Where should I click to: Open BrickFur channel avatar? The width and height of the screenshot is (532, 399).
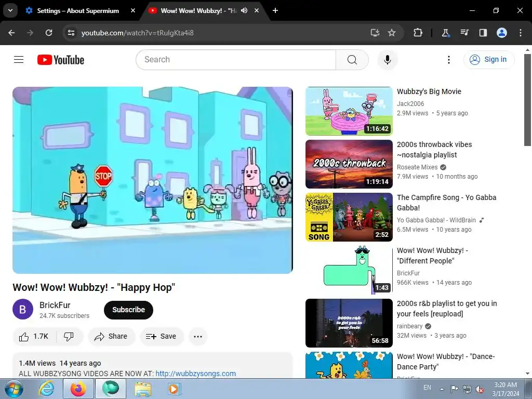click(23, 309)
